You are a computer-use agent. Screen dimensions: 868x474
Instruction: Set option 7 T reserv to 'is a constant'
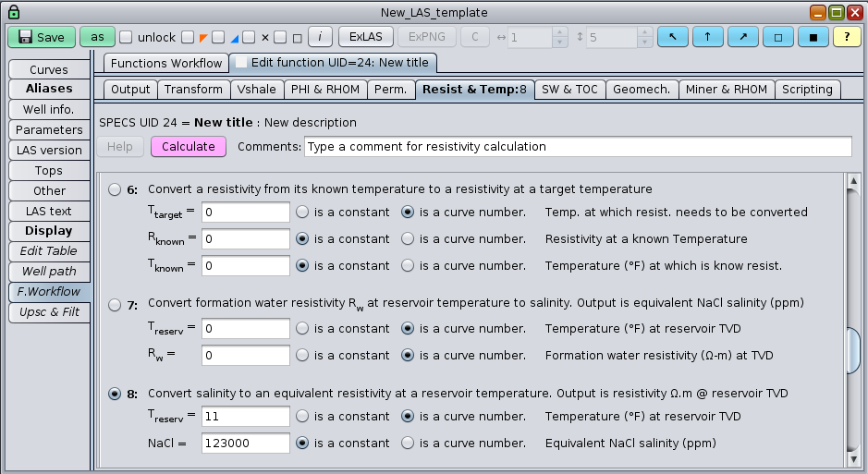click(302, 329)
